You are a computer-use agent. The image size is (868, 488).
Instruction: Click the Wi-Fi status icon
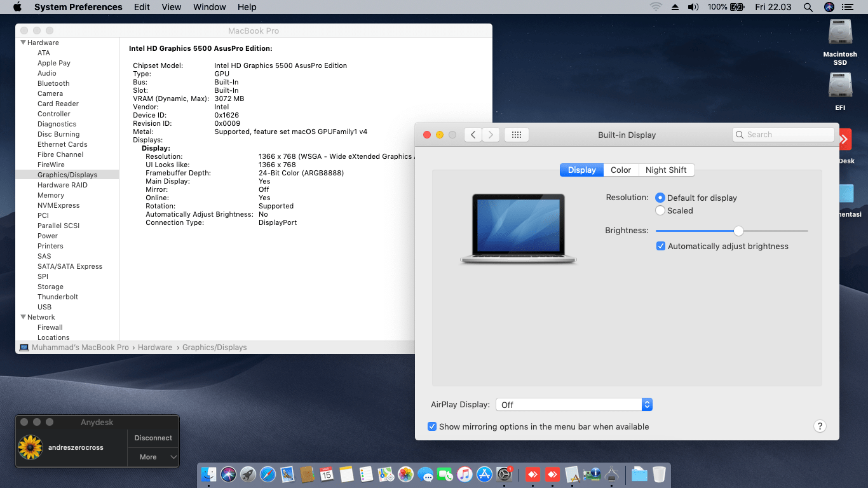[655, 7]
